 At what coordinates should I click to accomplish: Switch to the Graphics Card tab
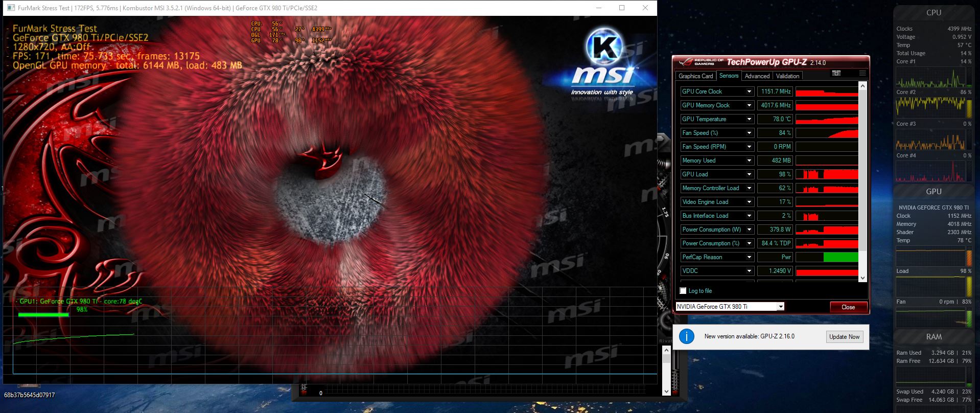click(x=695, y=76)
